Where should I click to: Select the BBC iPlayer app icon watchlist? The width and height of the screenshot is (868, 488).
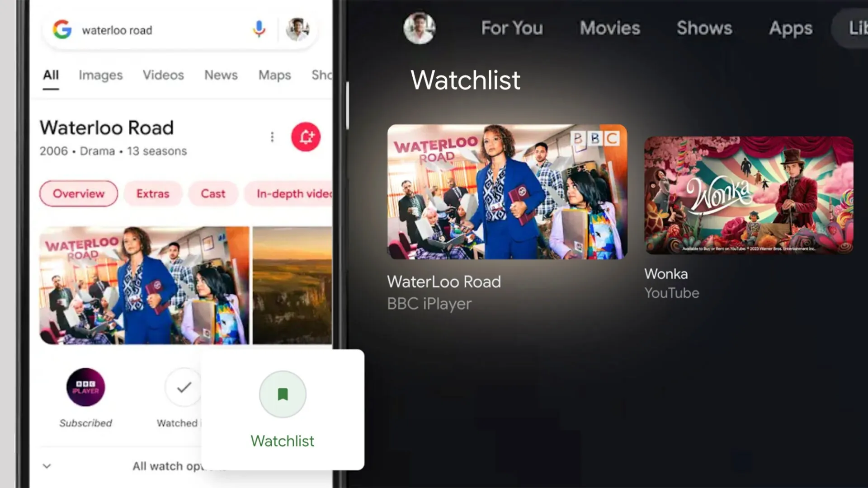tap(85, 387)
